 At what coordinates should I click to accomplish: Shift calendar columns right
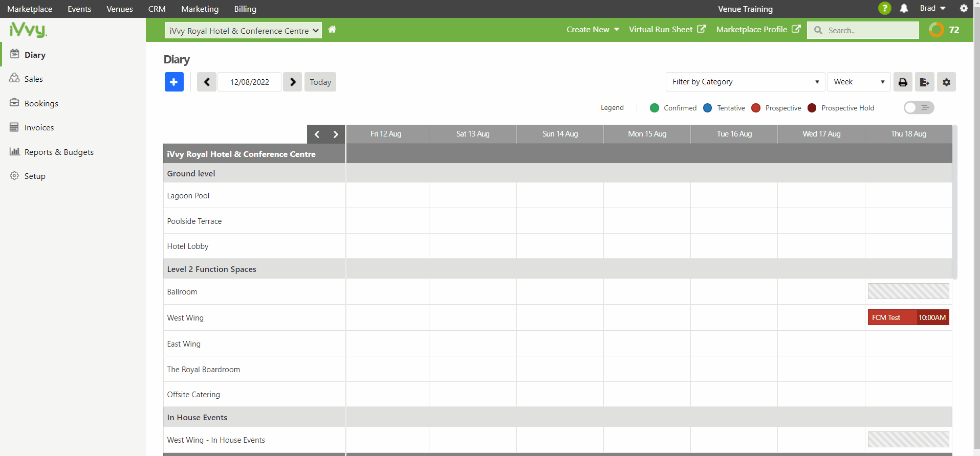pyautogui.click(x=336, y=134)
